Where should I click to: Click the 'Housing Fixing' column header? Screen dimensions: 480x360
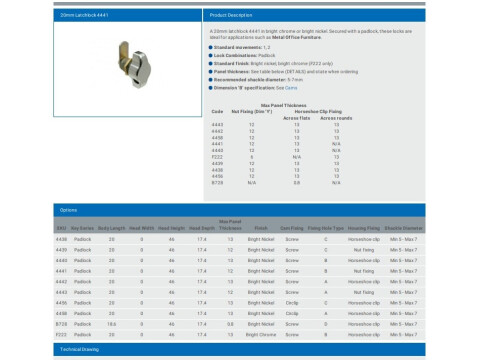point(364,228)
